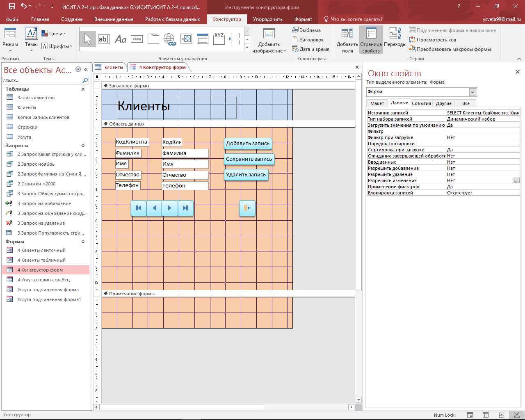Switch to События tab in properties

coord(421,103)
